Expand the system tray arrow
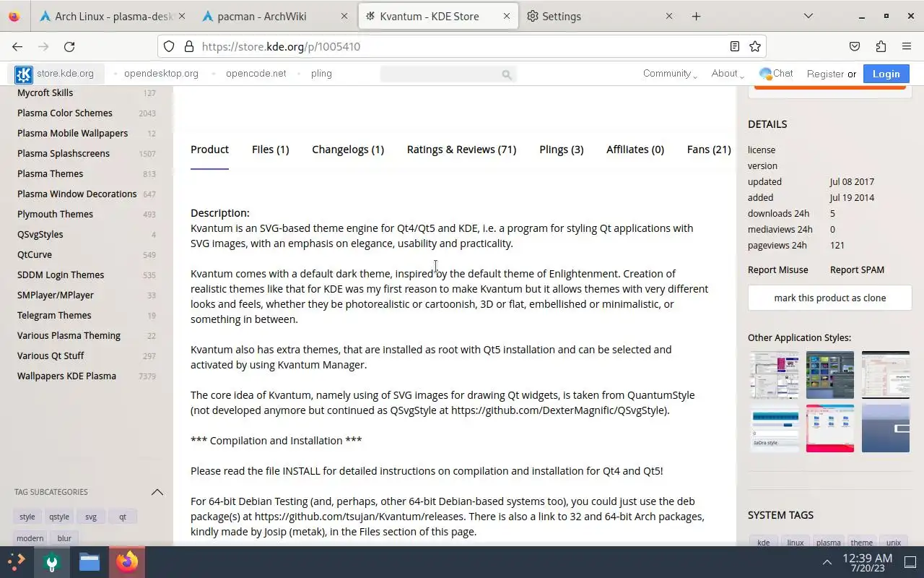Image resolution: width=924 pixels, height=578 pixels. [827, 562]
